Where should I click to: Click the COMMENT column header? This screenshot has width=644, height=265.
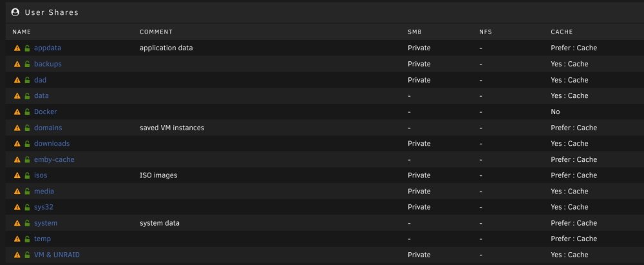(156, 32)
